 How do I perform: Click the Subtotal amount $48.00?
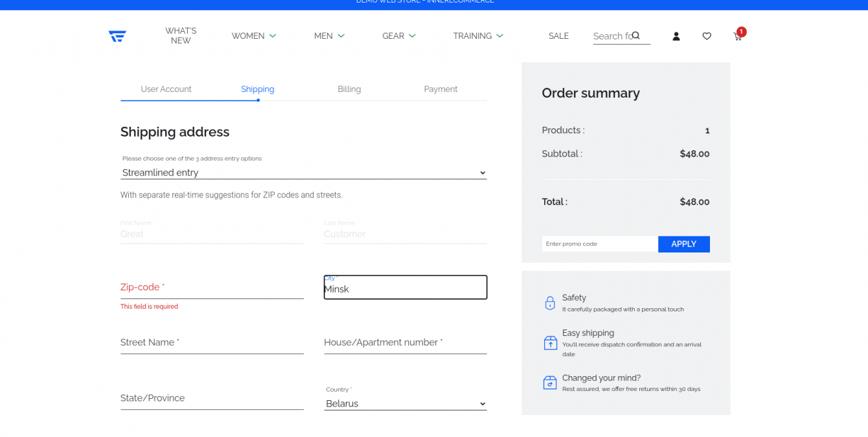pos(694,154)
